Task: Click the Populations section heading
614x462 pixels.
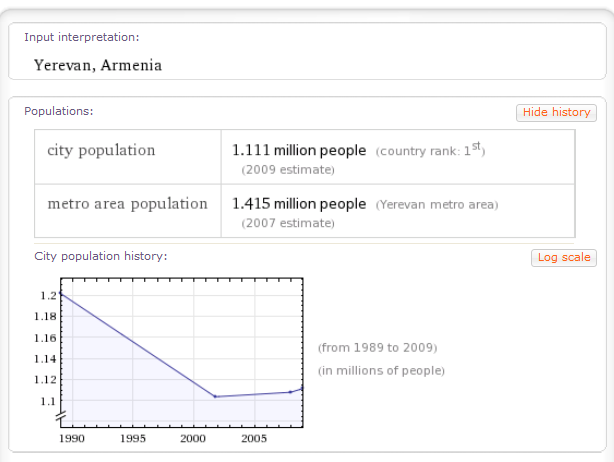Action: tap(58, 111)
